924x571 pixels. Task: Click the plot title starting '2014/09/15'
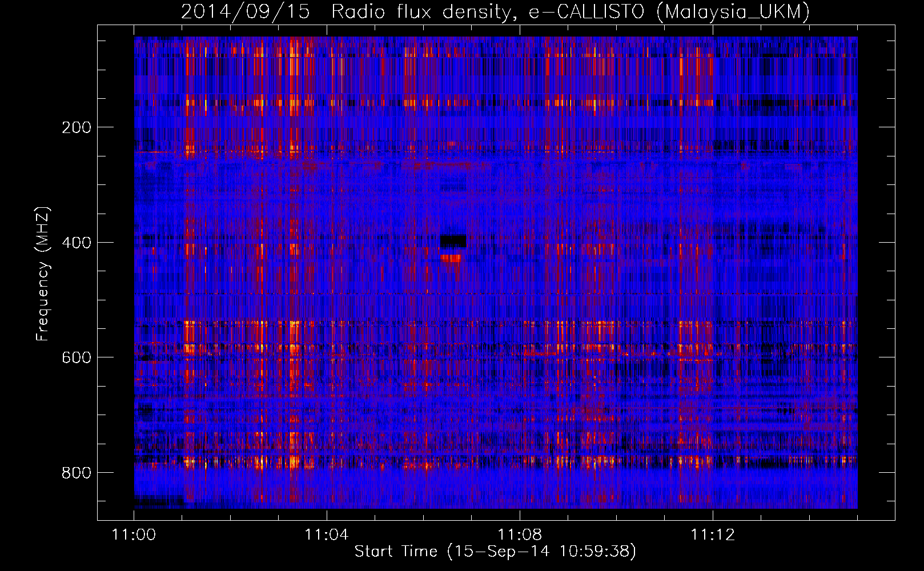click(495, 11)
